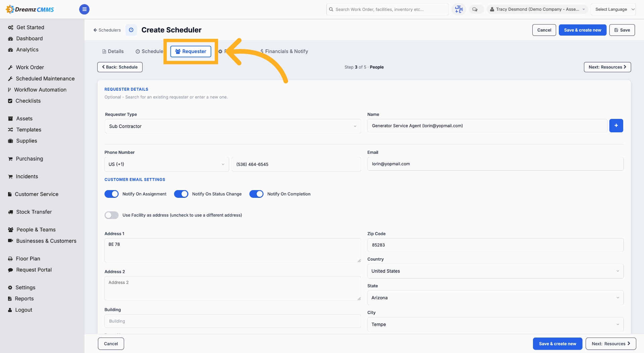The image size is (644, 353).
Task: Switch to the Details tab
Action: pos(113,51)
